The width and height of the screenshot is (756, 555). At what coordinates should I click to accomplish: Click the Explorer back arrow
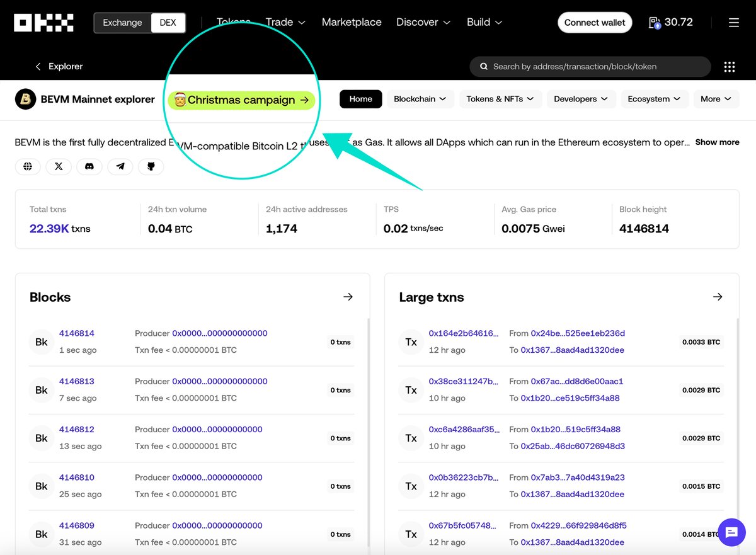(x=38, y=66)
